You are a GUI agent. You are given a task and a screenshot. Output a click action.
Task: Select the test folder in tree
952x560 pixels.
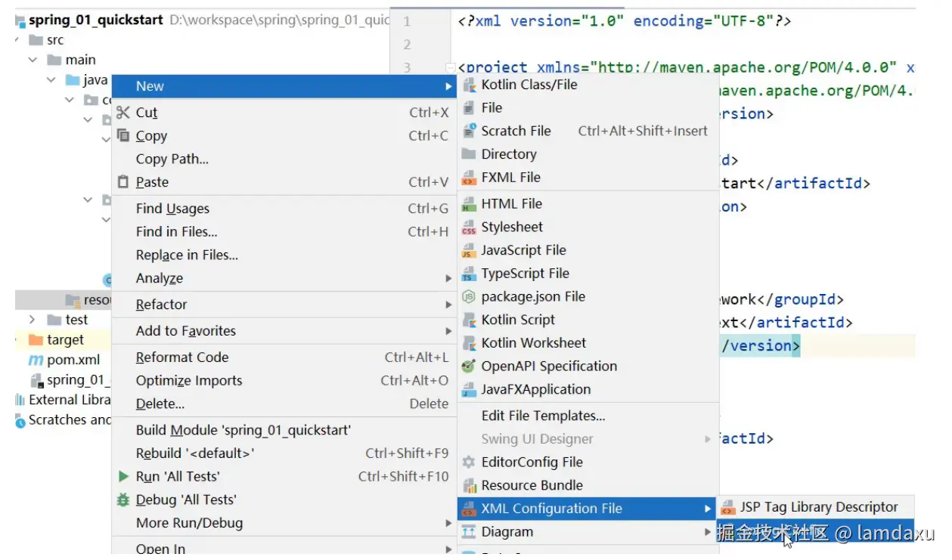76,320
